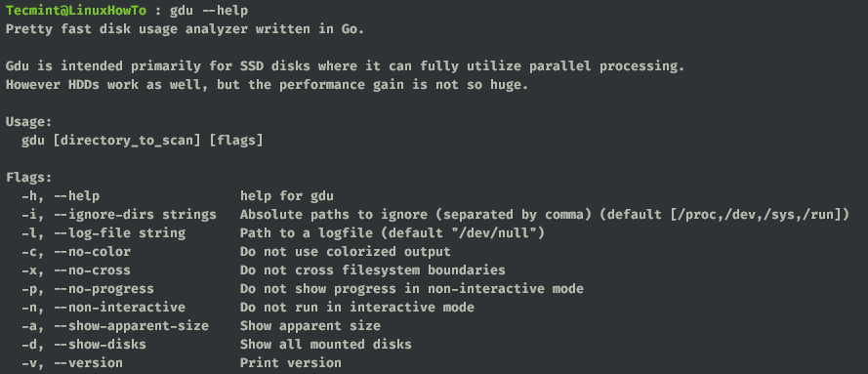Click the --non-interactive flag entry
This screenshot has height=374, width=868.
(103, 307)
